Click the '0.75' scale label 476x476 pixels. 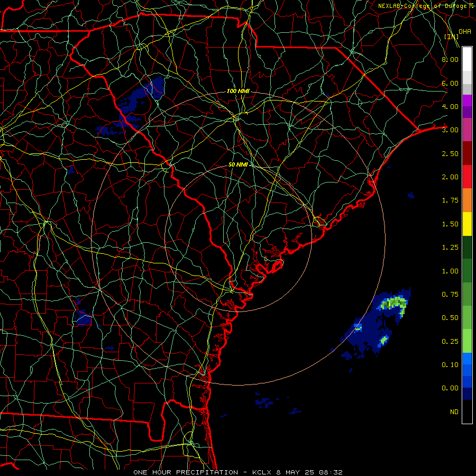(450, 295)
